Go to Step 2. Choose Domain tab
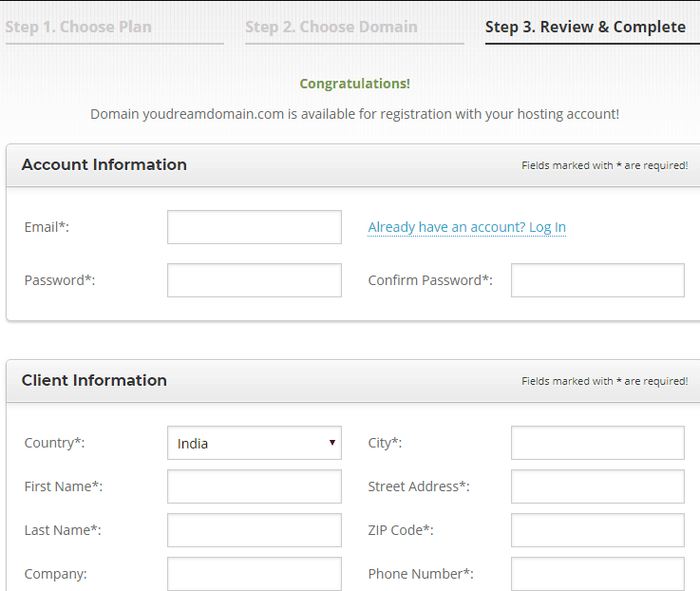 [x=331, y=27]
